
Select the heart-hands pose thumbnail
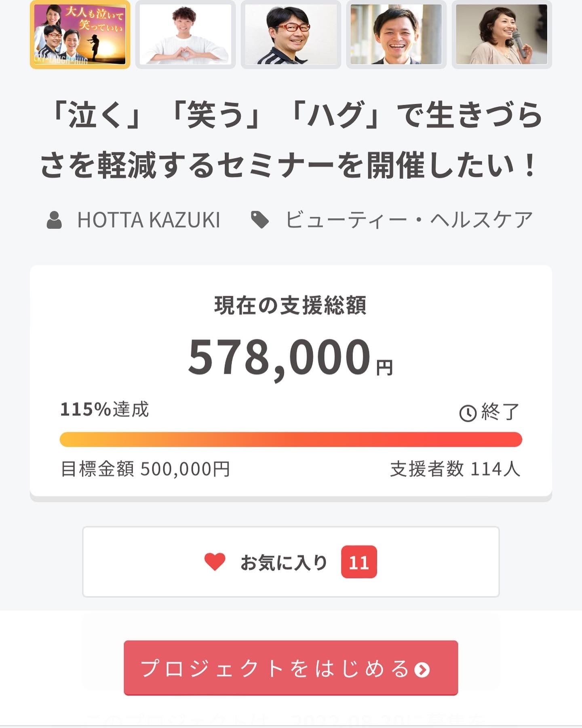pyautogui.click(x=186, y=34)
